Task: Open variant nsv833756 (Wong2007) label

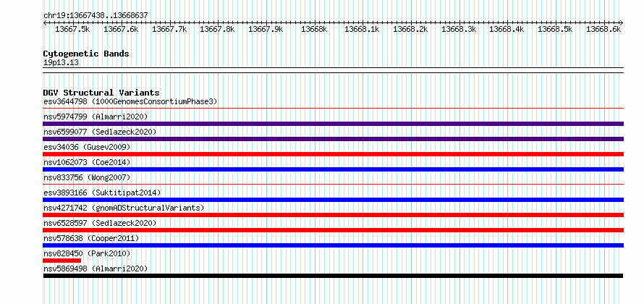Action: pos(87,177)
